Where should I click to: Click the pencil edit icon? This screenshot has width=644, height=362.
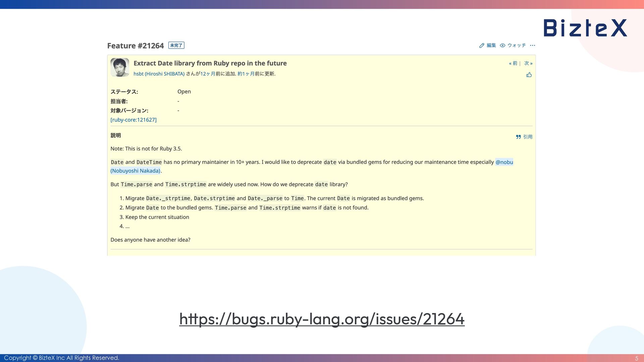point(482,46)
